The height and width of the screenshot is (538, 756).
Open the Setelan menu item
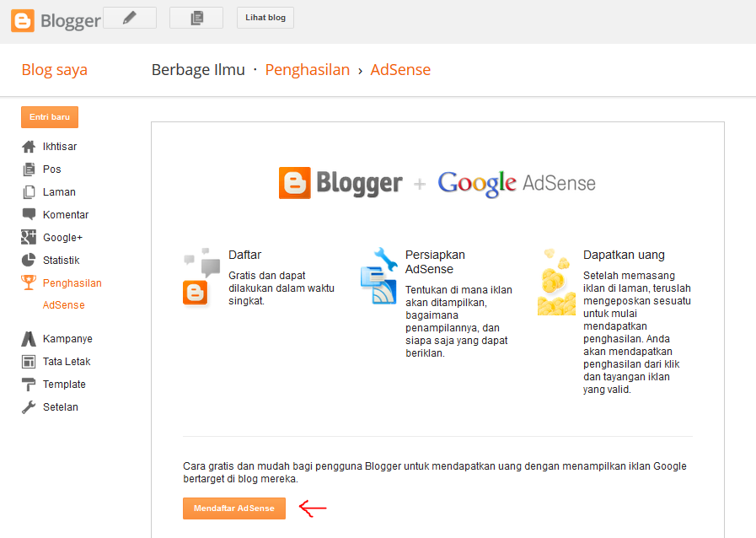pyautogui.click(x=61, y=407)
